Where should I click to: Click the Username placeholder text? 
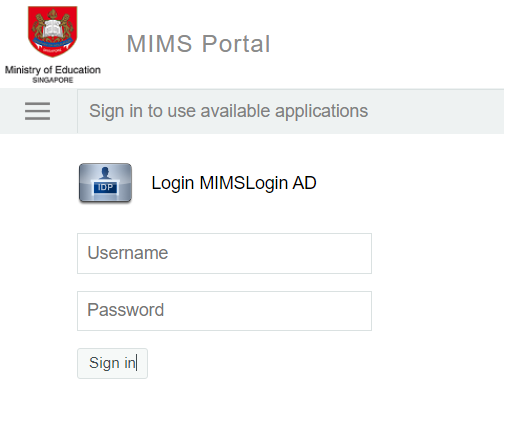click(128, 253)
